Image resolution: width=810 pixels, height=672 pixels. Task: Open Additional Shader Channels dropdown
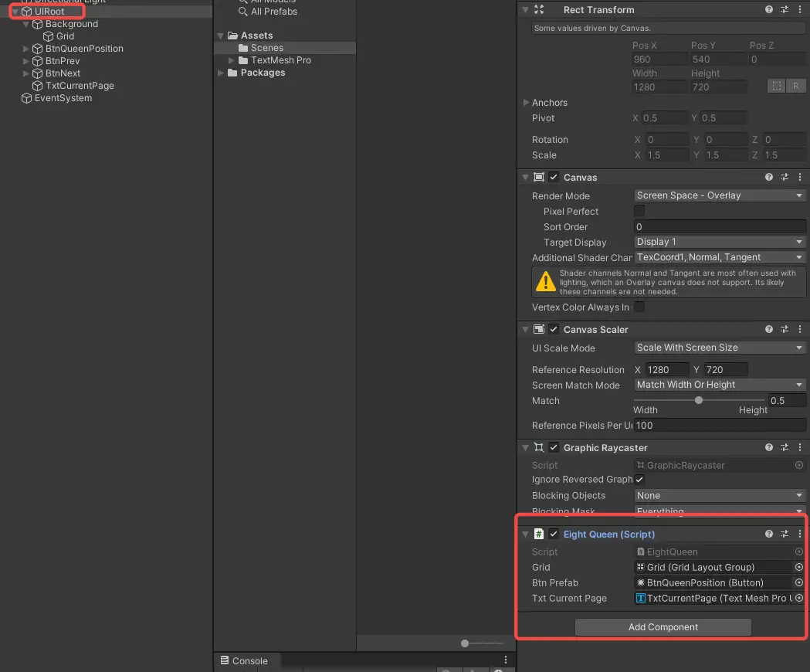click(720, 257)
